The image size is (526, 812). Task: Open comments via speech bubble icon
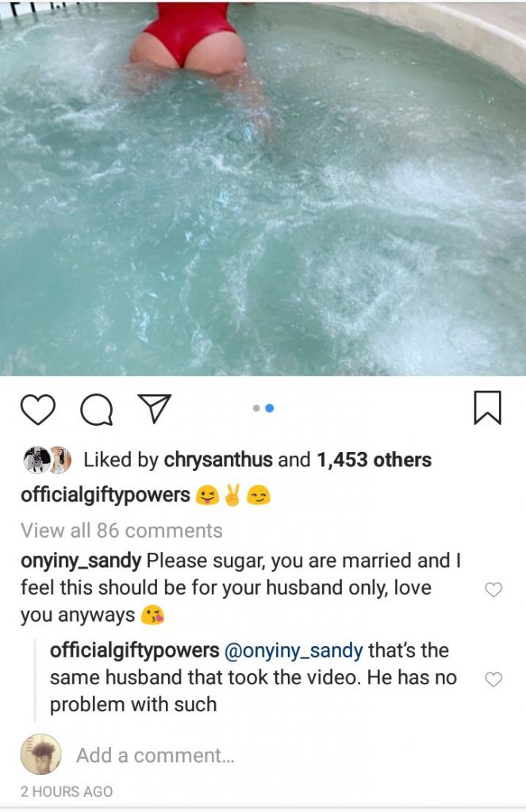[x=96, y=408]
